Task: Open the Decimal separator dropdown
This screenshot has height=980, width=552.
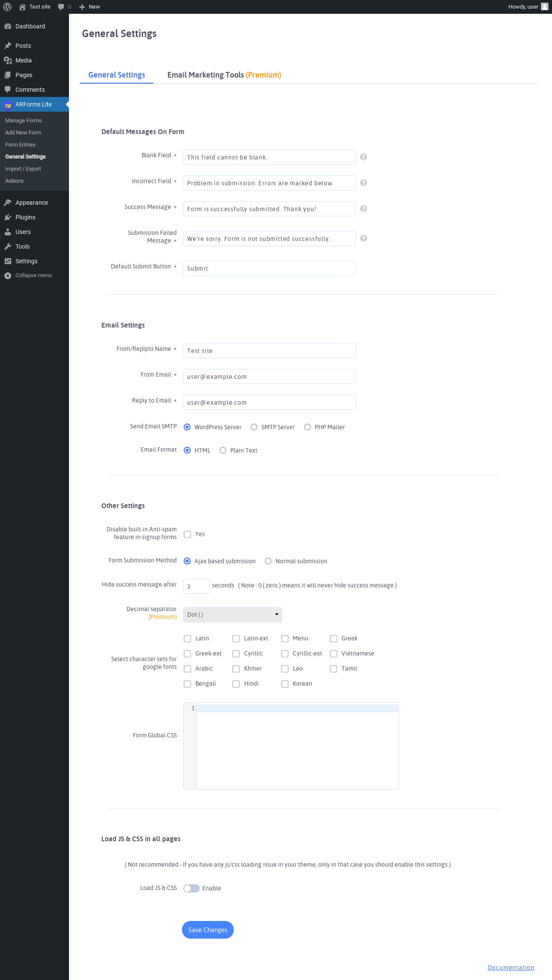Action: pos(232,615)
